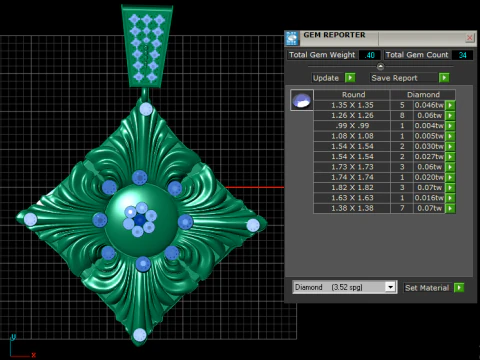Click the green arrow next to Set Material
The width and height of the screenshot is (480, 360).
459,287
